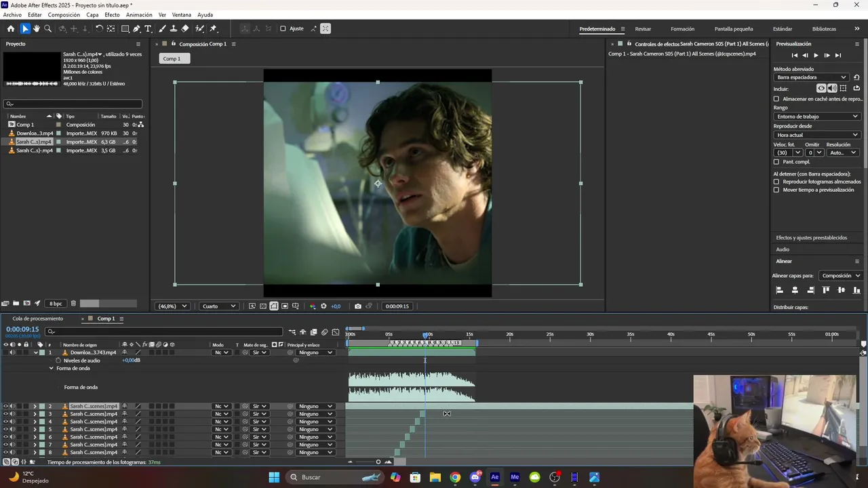Align selected layers to the top edge
868x488 pixels.
click(826, 290)
